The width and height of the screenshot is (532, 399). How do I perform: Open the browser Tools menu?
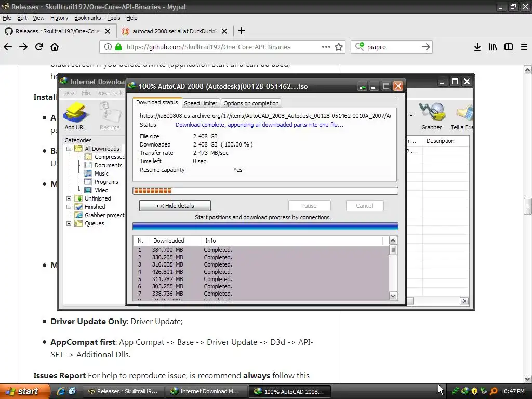point(114,18)
